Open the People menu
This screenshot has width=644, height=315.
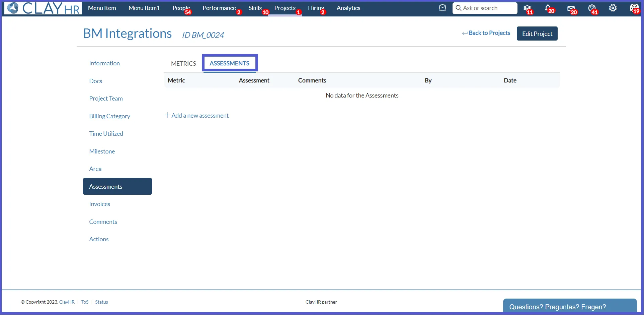(x=181, y=8)
